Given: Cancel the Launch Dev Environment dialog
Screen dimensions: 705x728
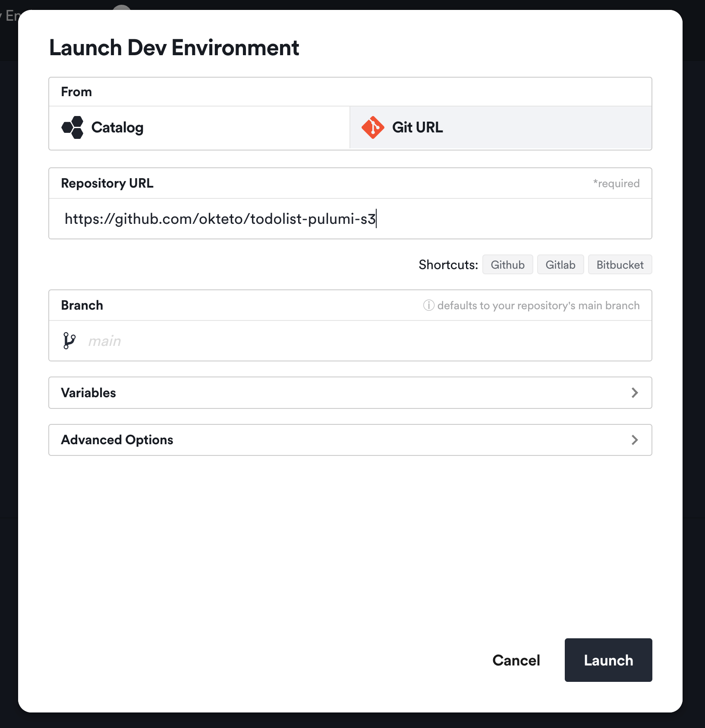Looking at the screenshot, I should tap(516, 660).
